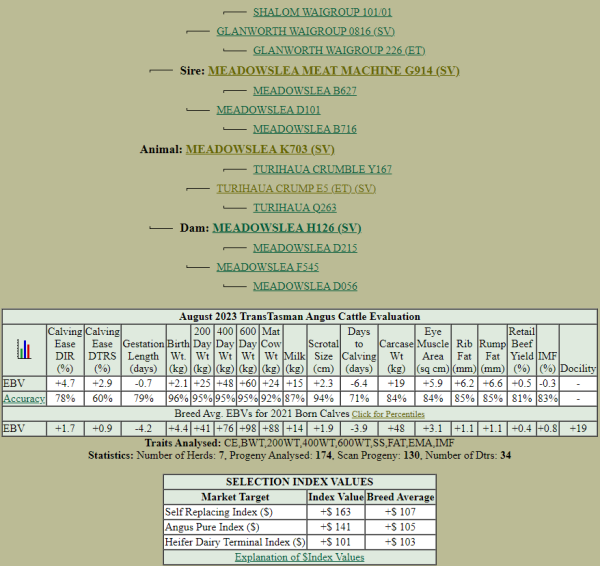Screen dimensions: 600x566
Task: Open TURIHAUA CRUMBLE Y167 link
Action: pos(322,169)
